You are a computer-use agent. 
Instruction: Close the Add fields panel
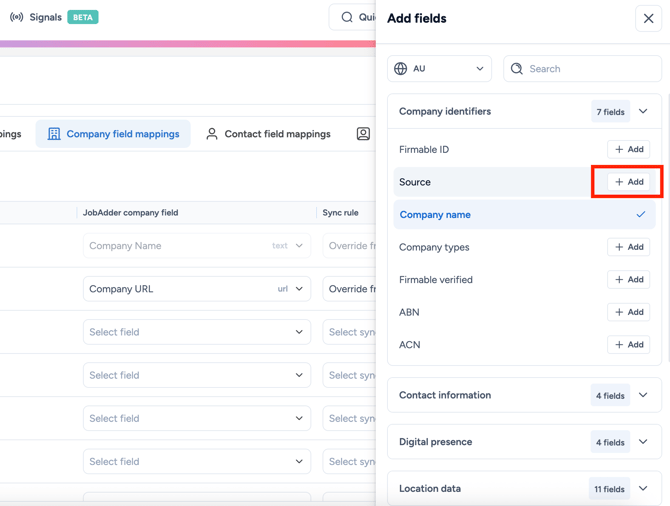648,18
